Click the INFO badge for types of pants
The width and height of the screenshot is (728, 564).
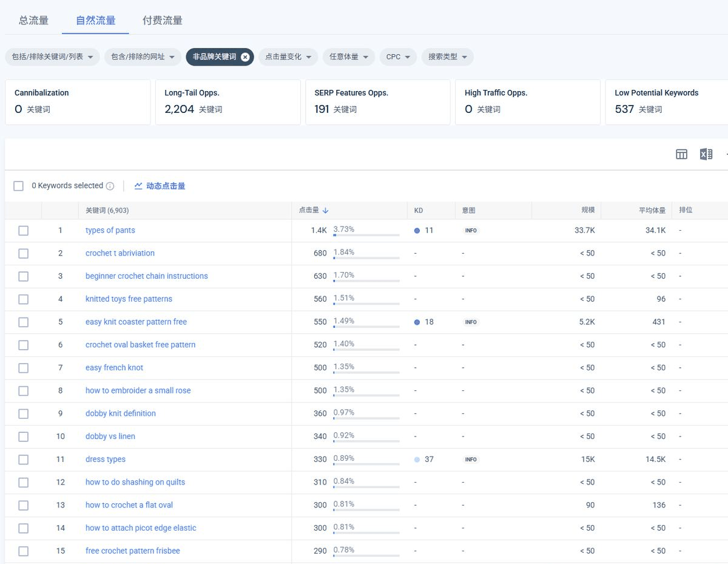(x=471, y=231)
